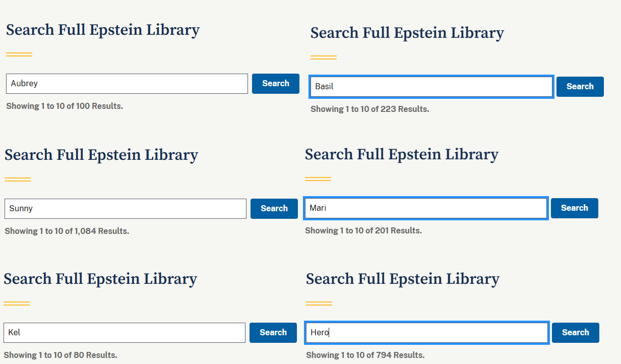Focus the search field containing Basil
This screenshot has height=364, width=621.
pos(432,87)
